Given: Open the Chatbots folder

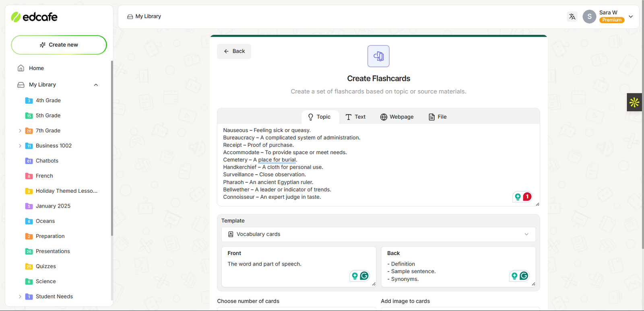Looking at the screenshot, I should [47, 161].
